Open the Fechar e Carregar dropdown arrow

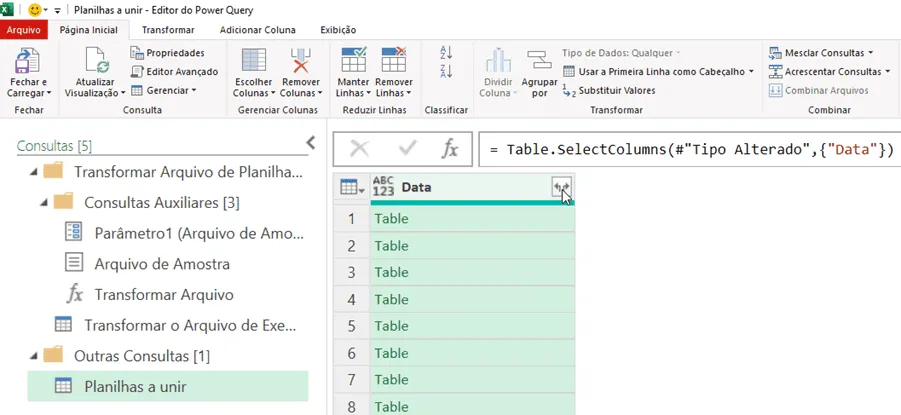pyautogui.click(x=49, y=93)
